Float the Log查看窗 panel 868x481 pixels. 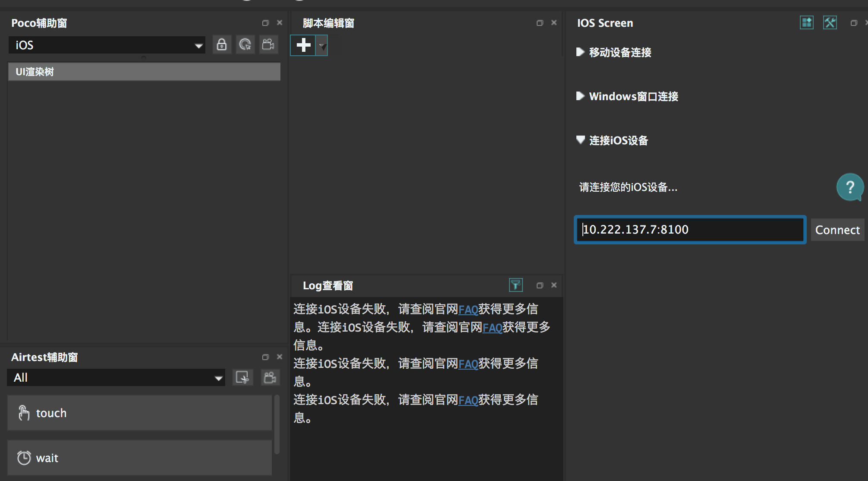point(540,285)
